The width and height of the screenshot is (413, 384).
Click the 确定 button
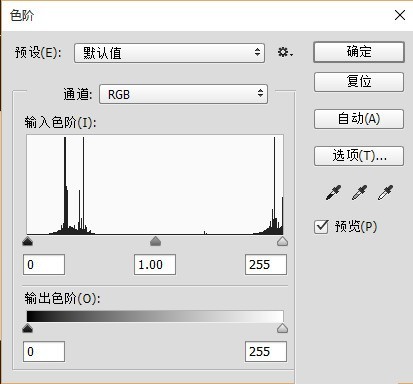[x=359, y=52]
